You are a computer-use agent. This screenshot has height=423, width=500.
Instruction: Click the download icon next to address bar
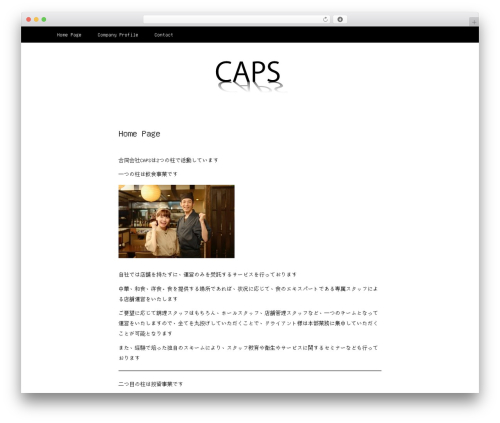(340, 19)
